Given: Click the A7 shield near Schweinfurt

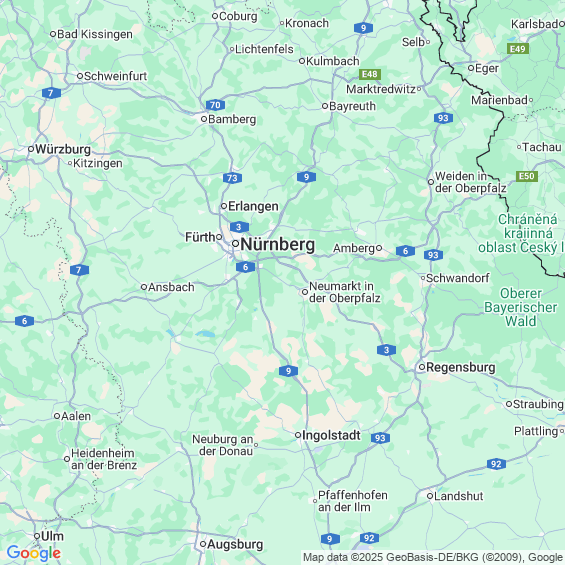Looking at the screenshot, I should tap(51, 93).
